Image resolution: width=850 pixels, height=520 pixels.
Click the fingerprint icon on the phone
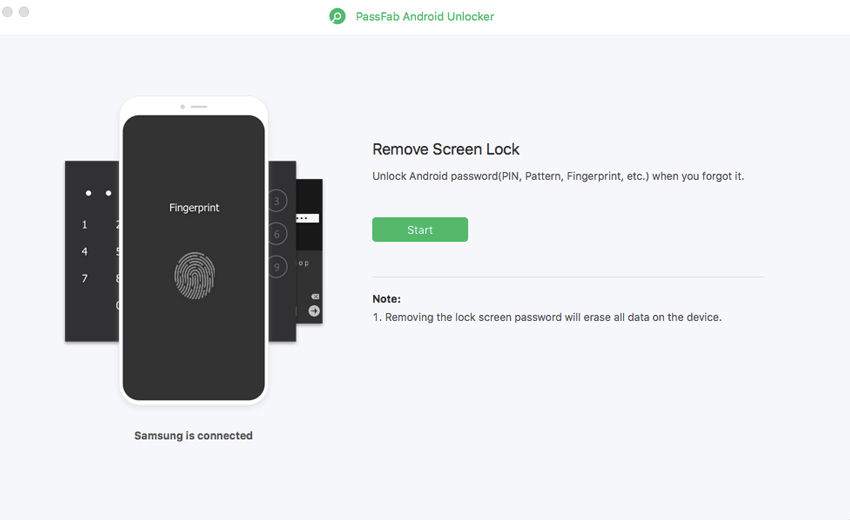click(194, 275)
